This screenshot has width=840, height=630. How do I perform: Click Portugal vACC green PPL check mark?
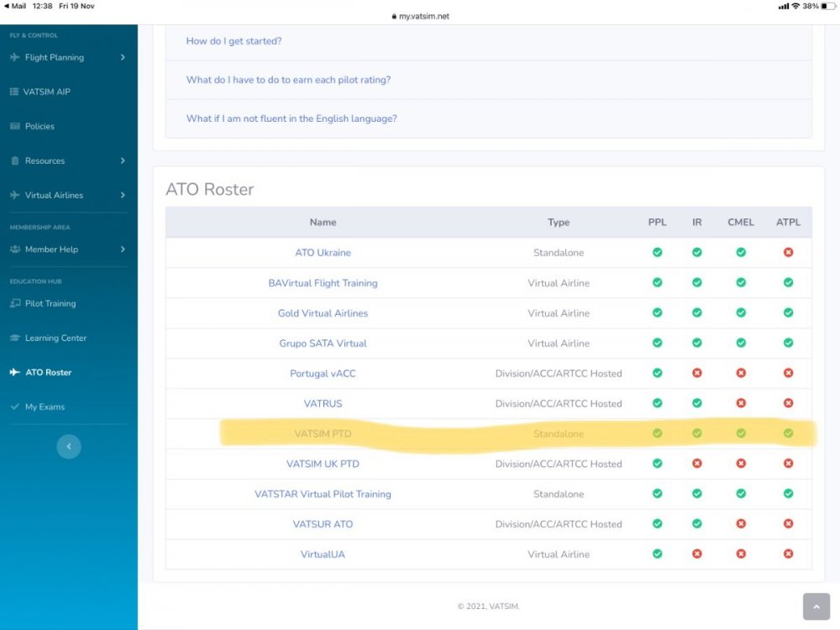657,374
